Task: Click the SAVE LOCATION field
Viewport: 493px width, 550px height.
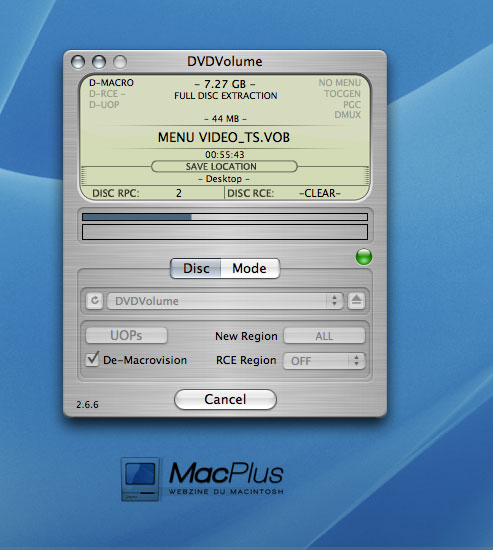Action: click(x=224, y=166)
